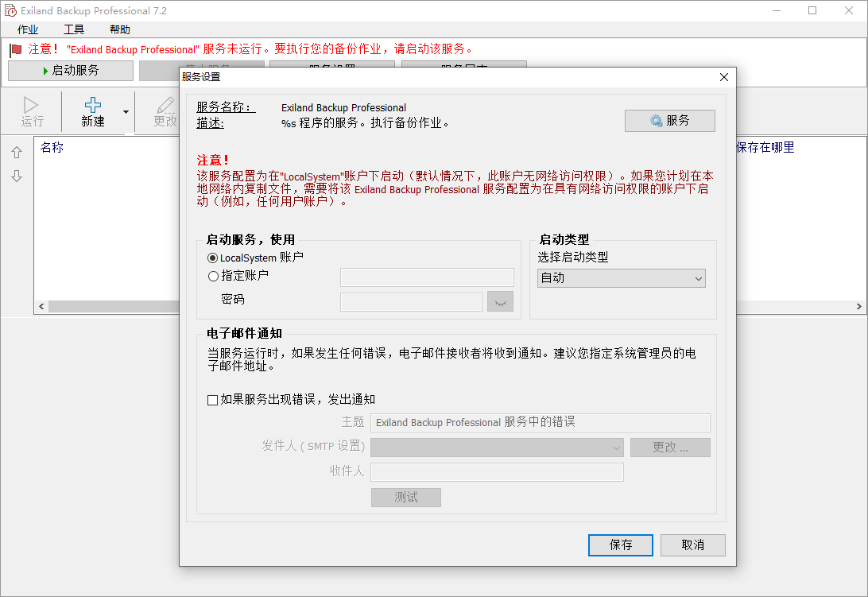Image resolution: width=868 pixels, height=597 pixels.
Task: Click the 启动服务 button in the warning bar
Action: coord(71,71)
